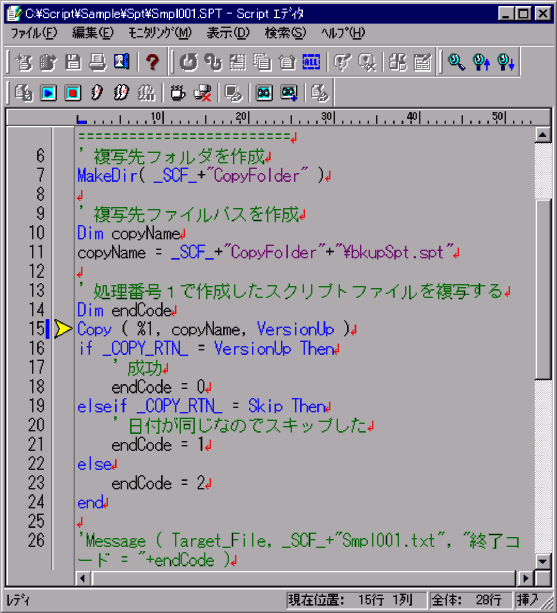Open the ヘルプ(H) menu
557x613 pixels.
point(343,33)
